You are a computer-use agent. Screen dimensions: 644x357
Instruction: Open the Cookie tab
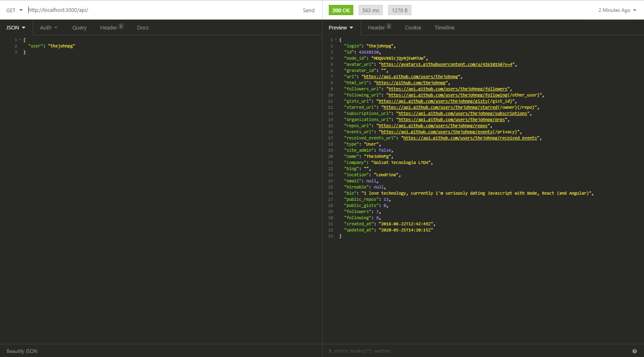(413, 28)
